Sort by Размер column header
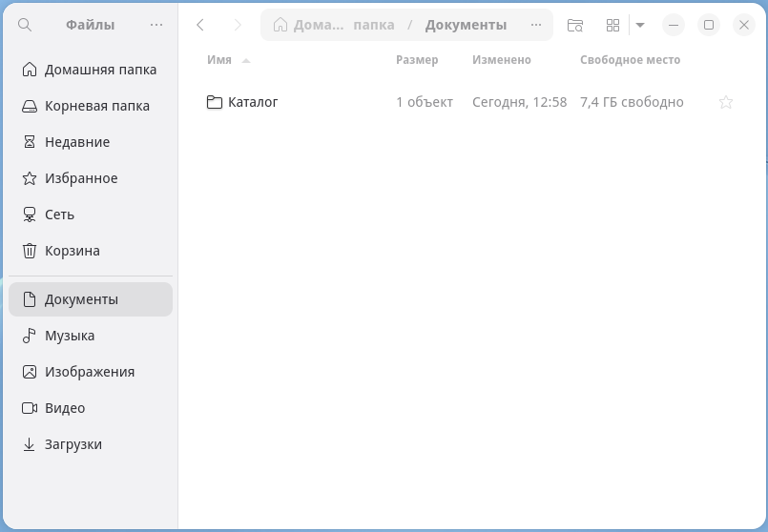This screenshot has height=532, width=768. pos(417,60)
